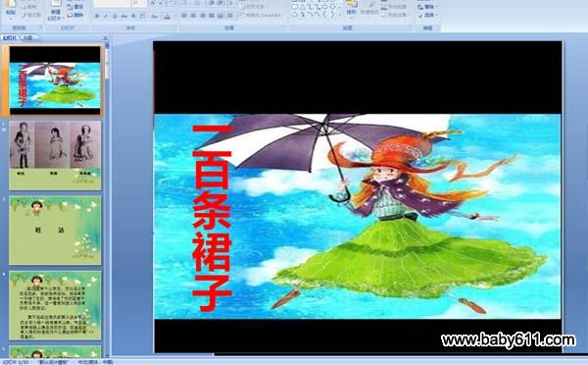Image resolution: width=588 pixels, height=365 pixels.
Task: Switch to the 幻灯片 (Slides) pane tab
Action: point(10,37)
